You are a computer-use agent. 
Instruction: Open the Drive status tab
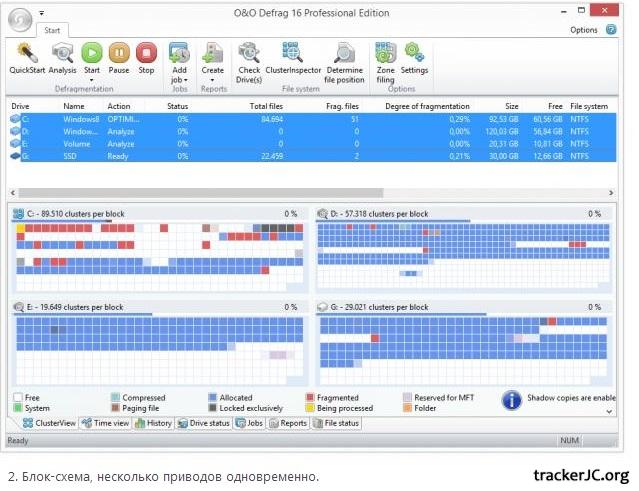point(203,424)
